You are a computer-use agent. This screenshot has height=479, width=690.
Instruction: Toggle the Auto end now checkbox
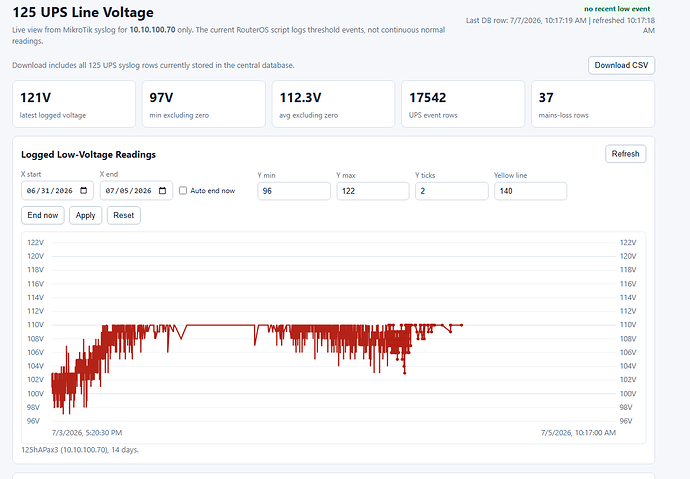tap(183, 190)
